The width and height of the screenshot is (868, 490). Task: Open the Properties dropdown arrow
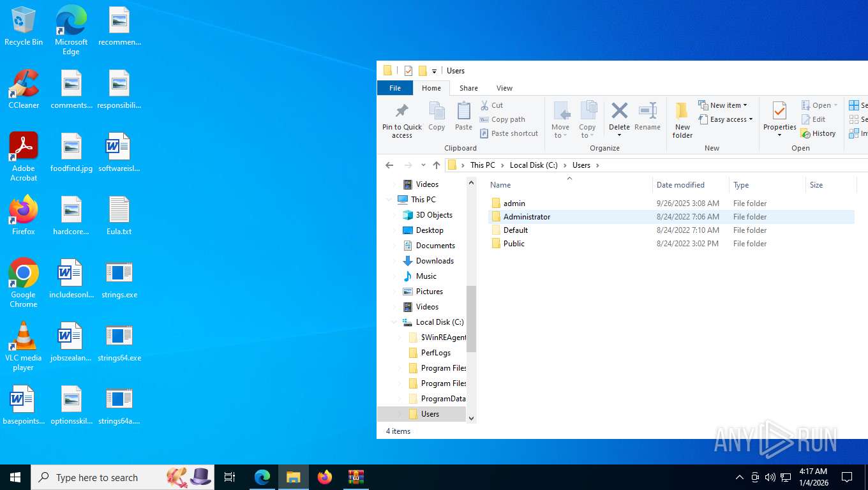click(779, 135)
